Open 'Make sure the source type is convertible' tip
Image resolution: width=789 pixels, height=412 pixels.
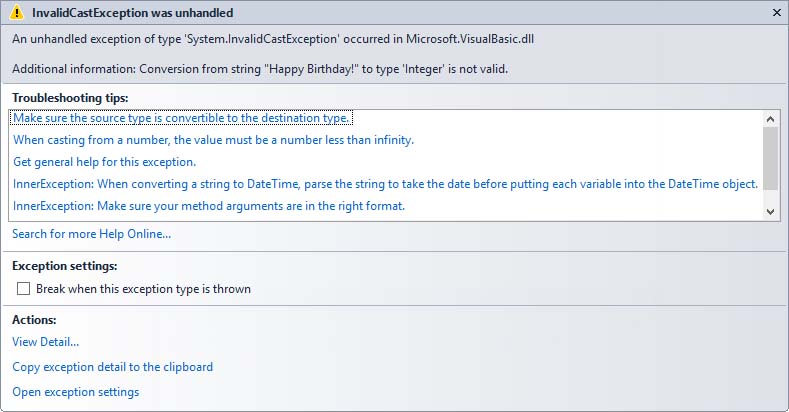(181, 118)
